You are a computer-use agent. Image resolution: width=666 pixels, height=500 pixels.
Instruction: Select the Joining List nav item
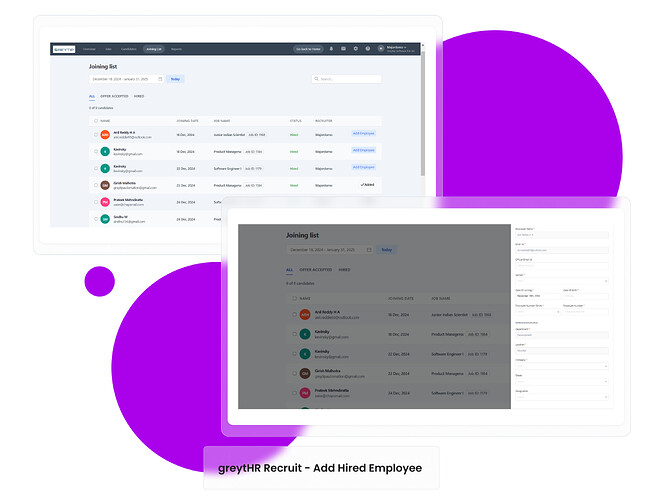pyautogui.click(x=154, y=49)
